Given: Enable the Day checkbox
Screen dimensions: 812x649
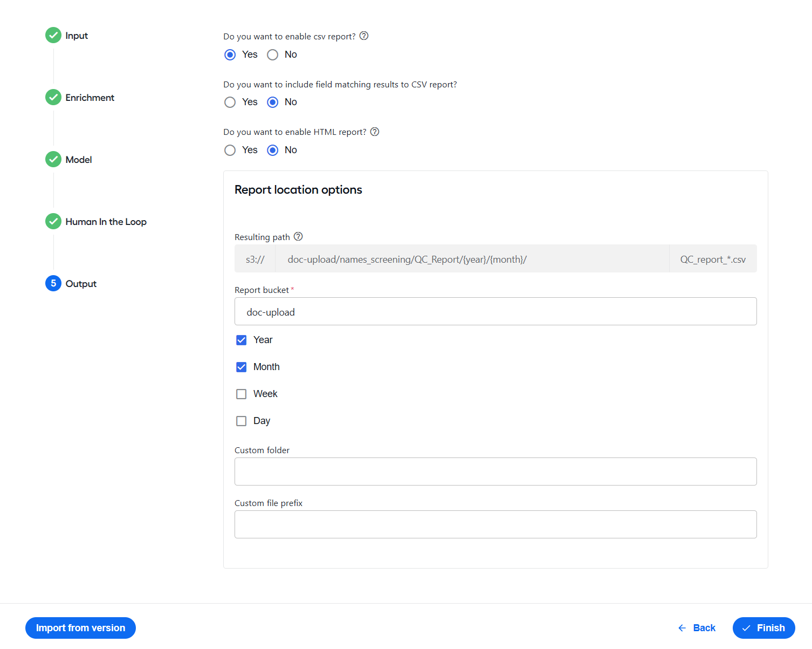Looking at the screenshot, I should tap(242, 421).
